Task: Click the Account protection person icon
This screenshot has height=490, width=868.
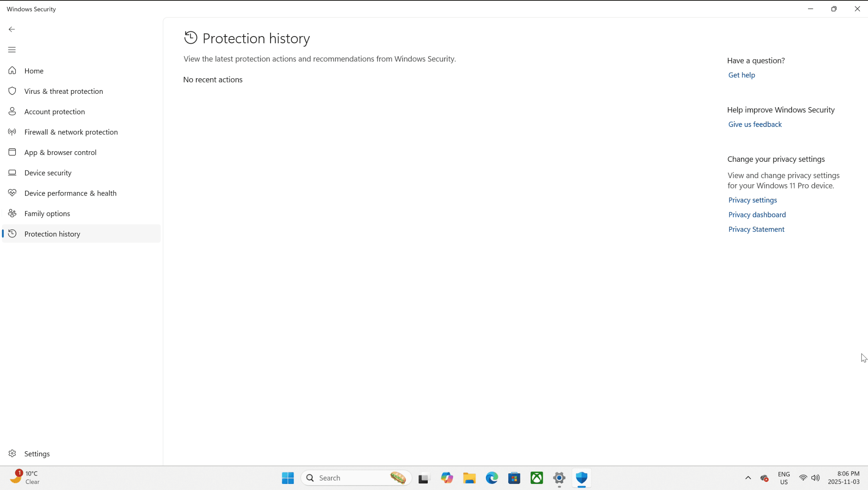Action: (x=12, y=111)
